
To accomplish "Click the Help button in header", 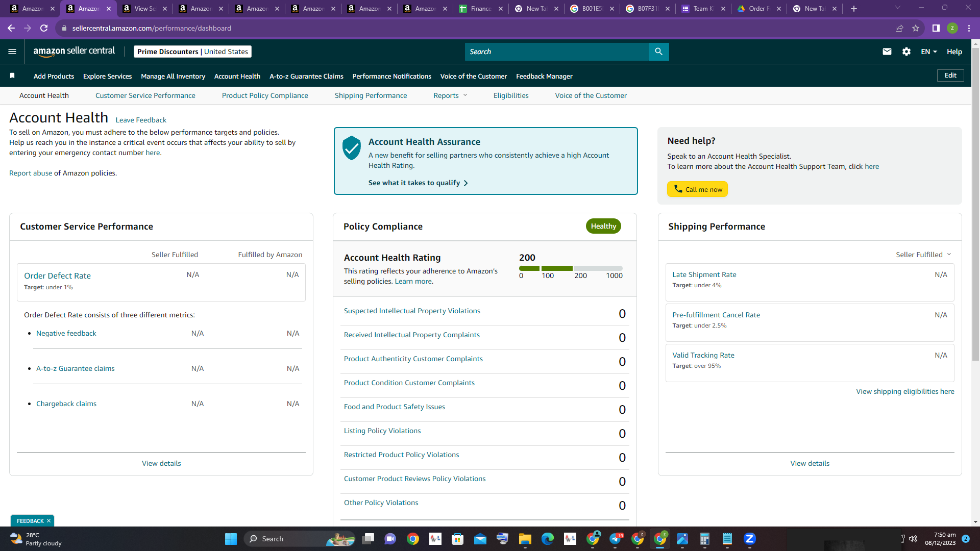I will click(954, 52).
